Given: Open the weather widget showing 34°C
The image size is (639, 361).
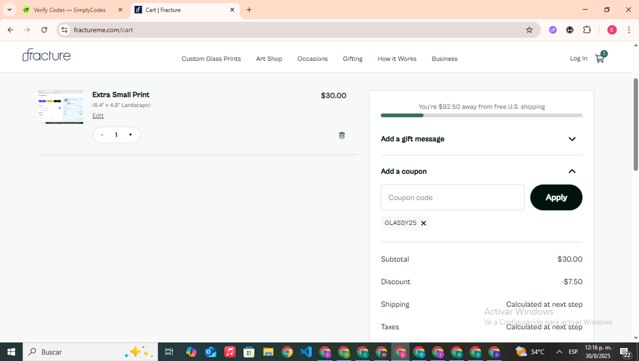Looking at the screenshot, I should click(x=530, y=352).
